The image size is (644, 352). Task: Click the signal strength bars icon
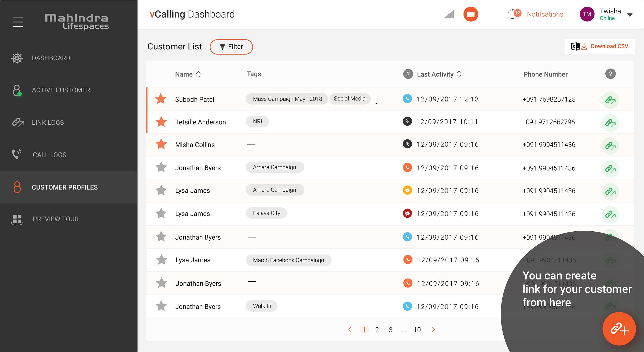[449, 15]
